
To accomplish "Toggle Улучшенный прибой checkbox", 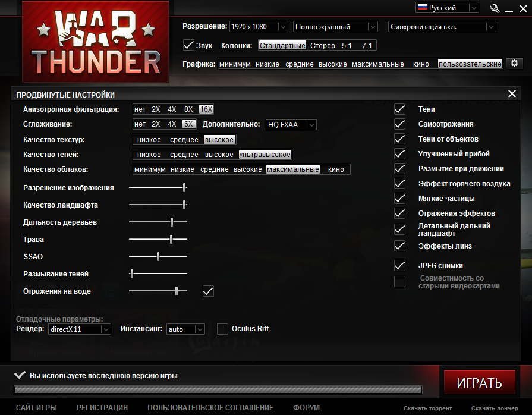I will pos(399,154).
